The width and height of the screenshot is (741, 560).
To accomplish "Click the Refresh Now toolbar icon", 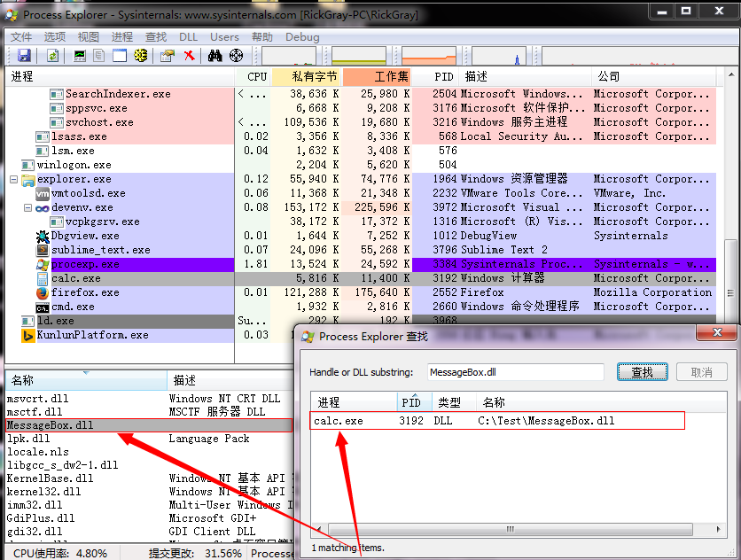I will point(52,56).
